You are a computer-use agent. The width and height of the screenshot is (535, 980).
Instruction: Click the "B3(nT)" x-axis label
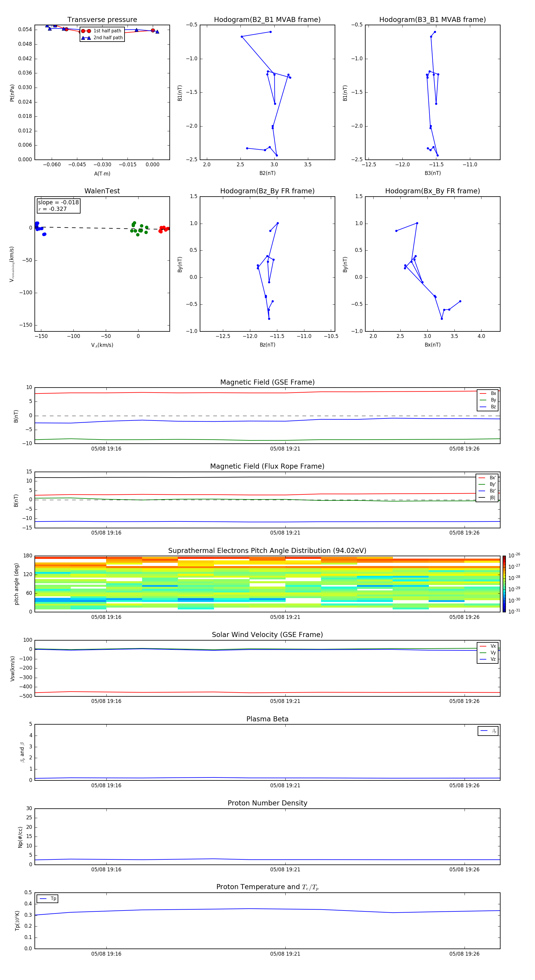(x=432, y=173)
